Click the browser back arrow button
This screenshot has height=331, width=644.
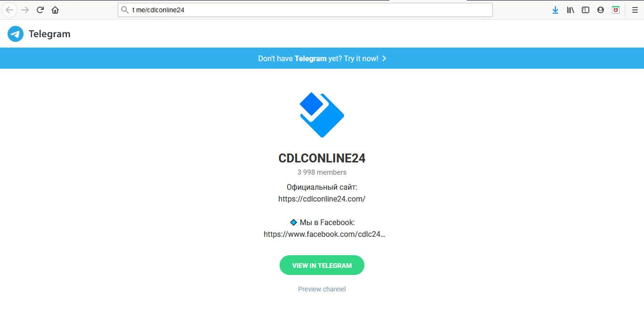click(9, 10)
